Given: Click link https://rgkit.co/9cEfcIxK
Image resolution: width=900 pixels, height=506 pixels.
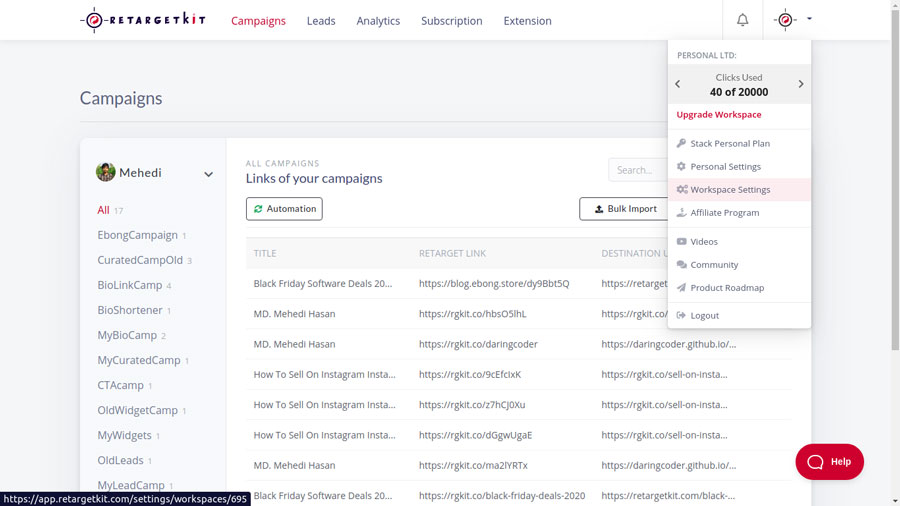Looking at the screenshot, I should (470, 375).
